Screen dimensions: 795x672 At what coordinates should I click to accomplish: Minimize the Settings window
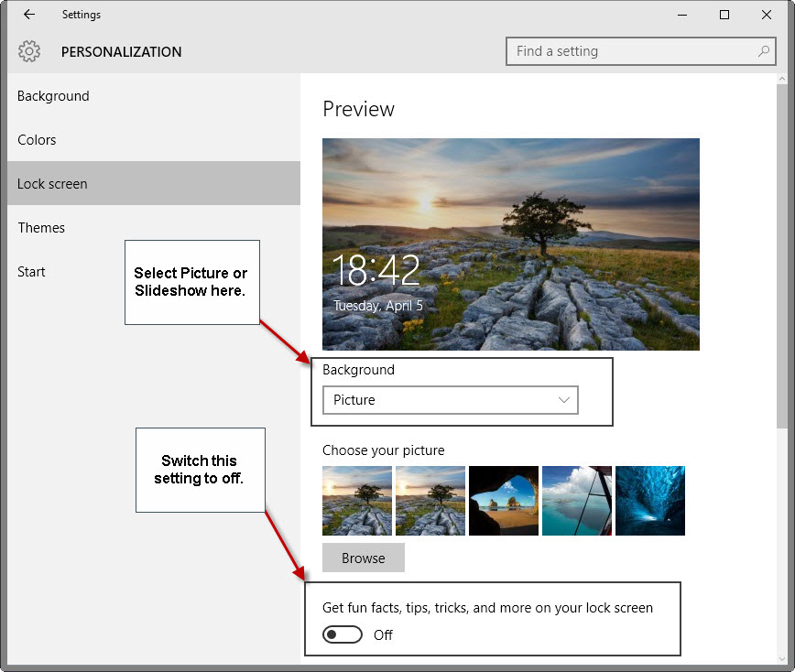point(682,15)
